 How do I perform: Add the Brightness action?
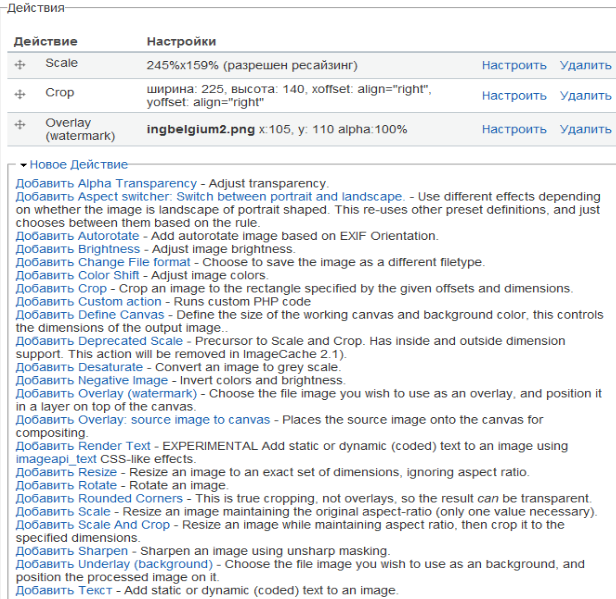tap(78, 249)
